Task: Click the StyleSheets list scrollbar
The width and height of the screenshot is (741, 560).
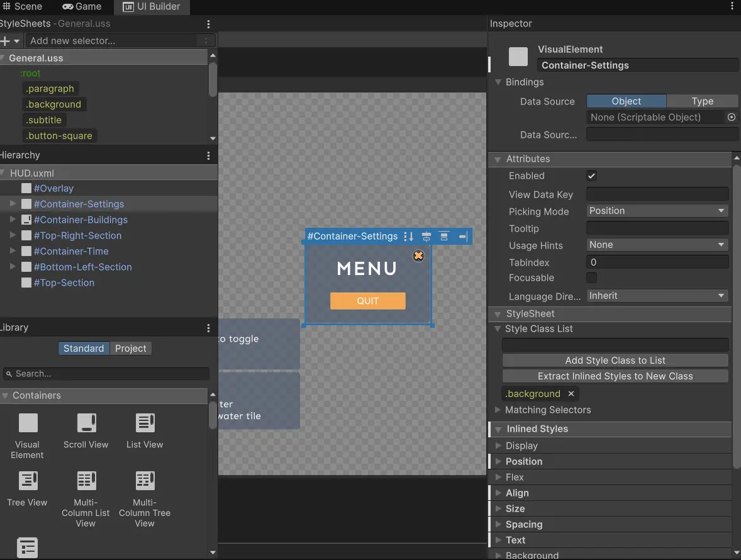Action: click(213, 79)
